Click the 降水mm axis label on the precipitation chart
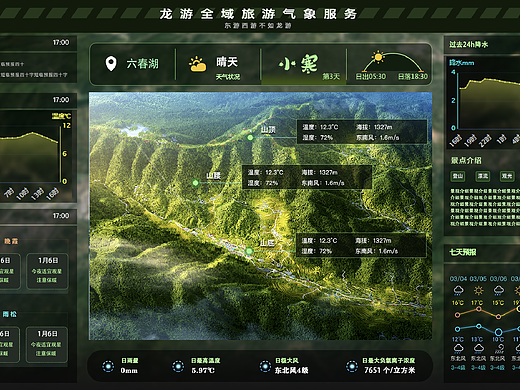 (x=461, y=63)
